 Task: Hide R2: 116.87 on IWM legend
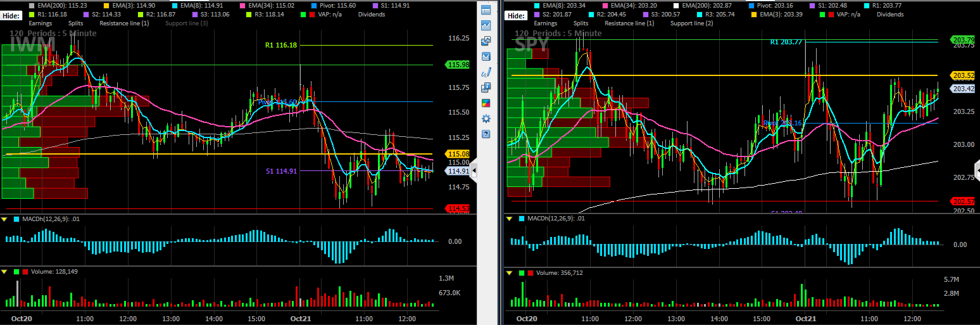tap(156, 14)
